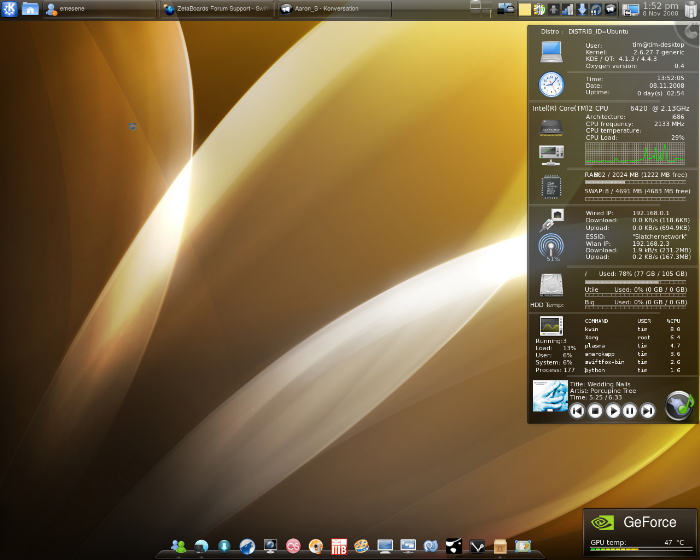Pause the Wedding Nails song
Screen dimensions: 700x560
(630, 410)
